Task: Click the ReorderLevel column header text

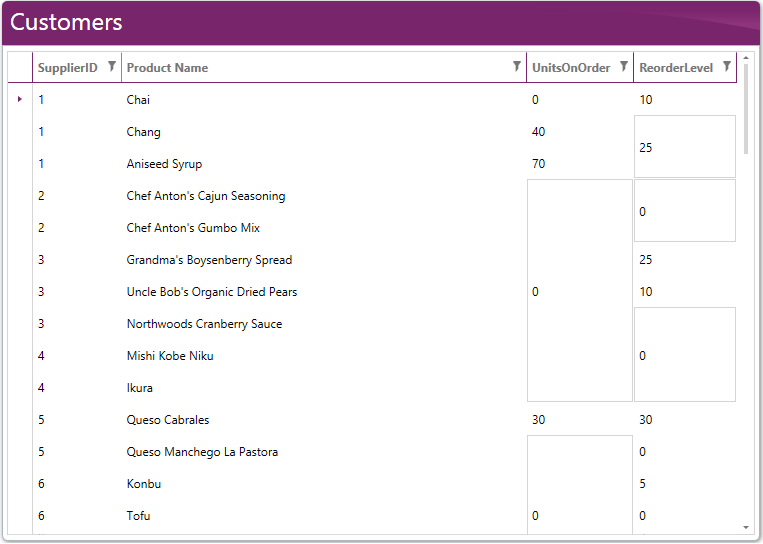Action: coord(676,68)
